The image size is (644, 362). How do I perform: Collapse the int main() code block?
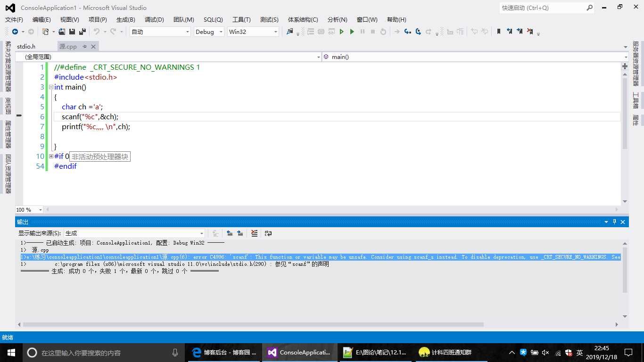click(51, 87)
